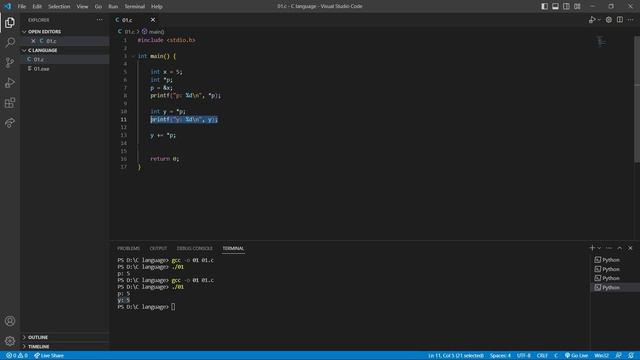Open the Edit menu
The width and height of the screenshot is (640, 360).
pyautogui.click(x=37, y=6)
